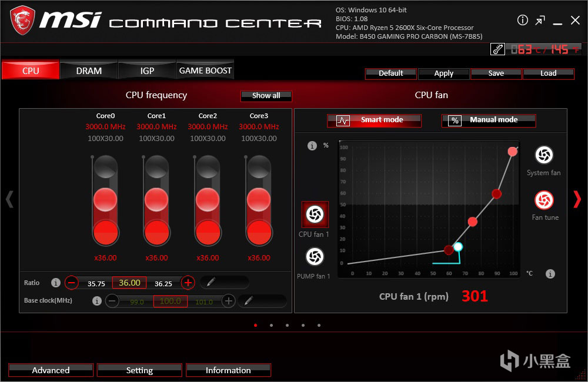This screenshot has height=382, width=588.
Task: Click the MSI dragon shield logo
Action: pos(22,20)
